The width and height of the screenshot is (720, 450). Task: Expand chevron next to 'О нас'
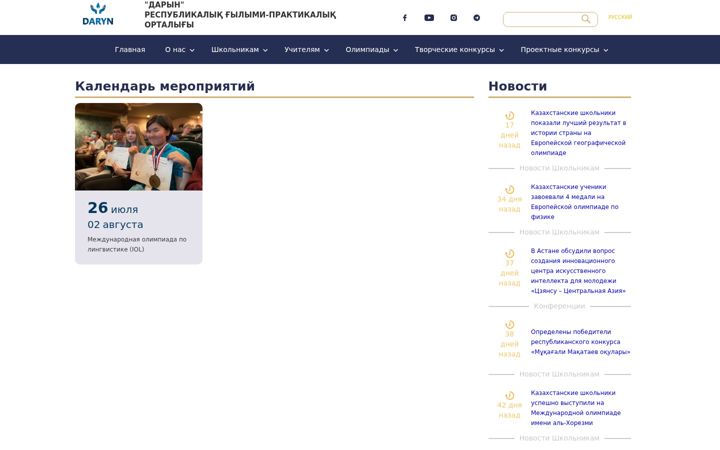coord(192,50)
